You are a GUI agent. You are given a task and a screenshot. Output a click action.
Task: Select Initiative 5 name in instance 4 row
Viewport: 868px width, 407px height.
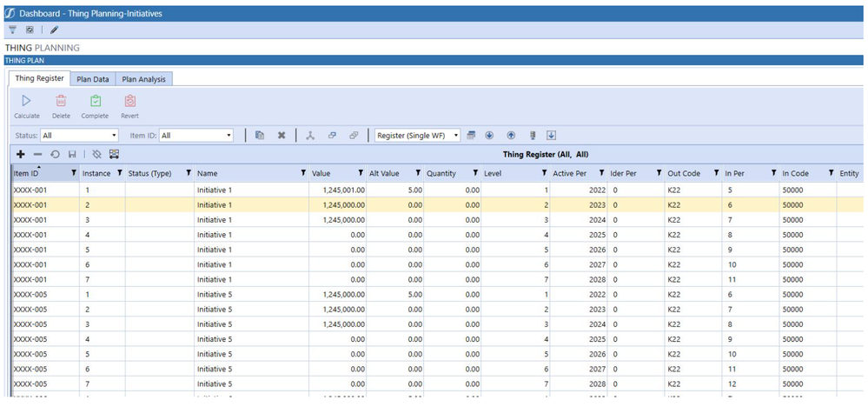251,339
